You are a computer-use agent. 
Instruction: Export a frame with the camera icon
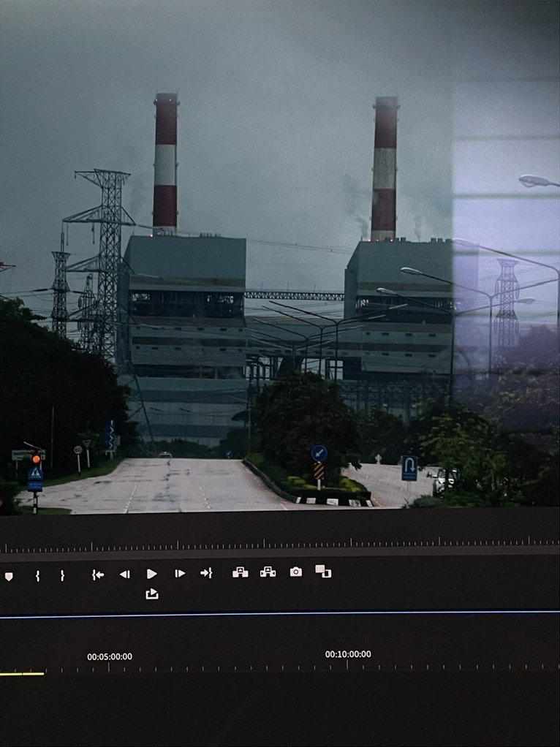pyautogui.click(x=295, y=572)
